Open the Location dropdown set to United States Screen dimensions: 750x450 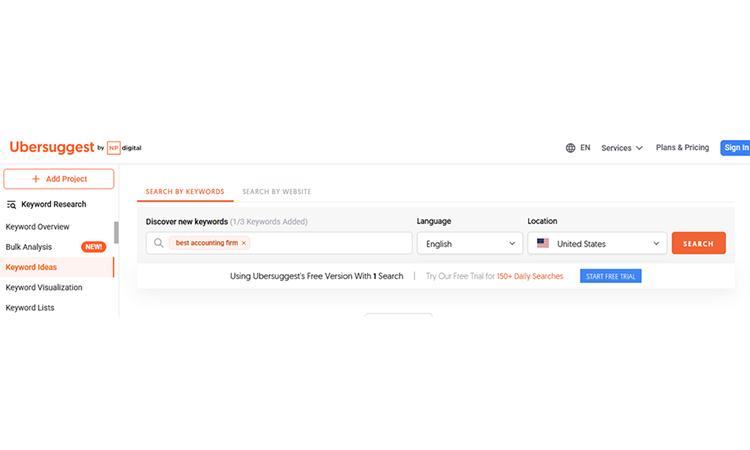click(x=597, y=243)
